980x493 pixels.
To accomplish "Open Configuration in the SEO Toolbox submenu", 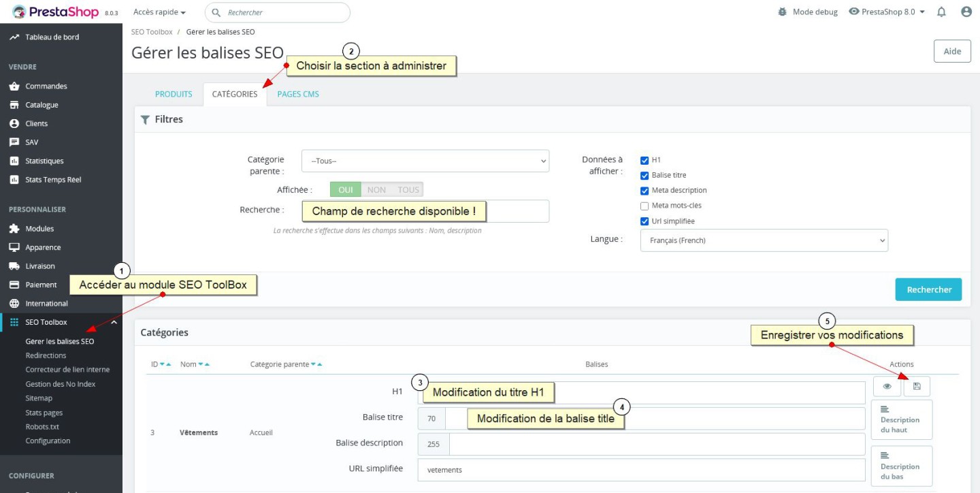I will click(x=48, y=441).
